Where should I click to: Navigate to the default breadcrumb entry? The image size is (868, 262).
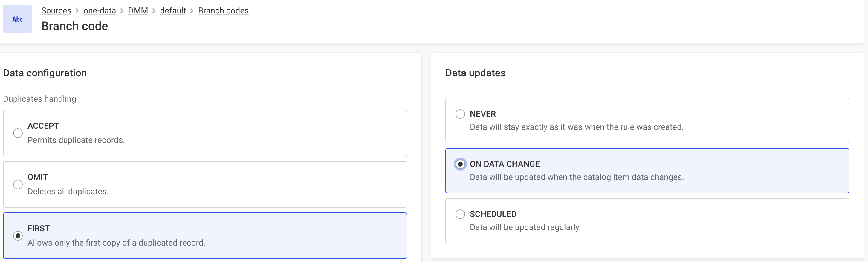pyautogui.click(x=173, y=10)
